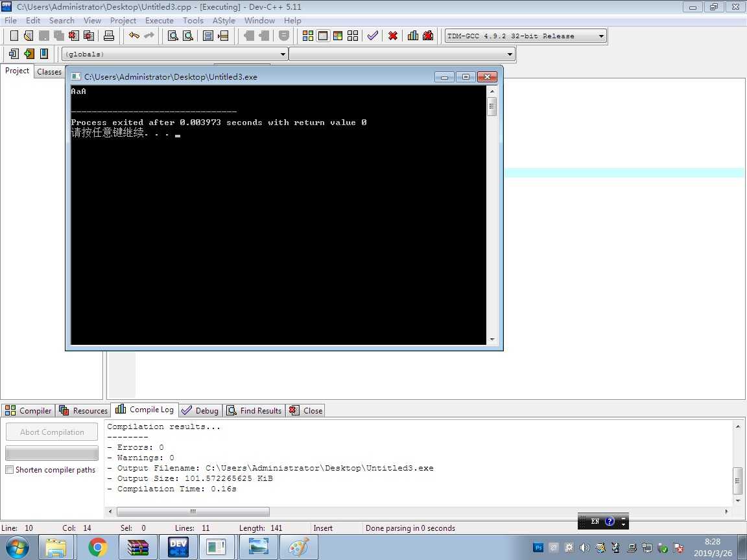Viewport: 747px width, 560px height.
Task: Expand the (globals) scope dropdown
Action: [175, 54]
